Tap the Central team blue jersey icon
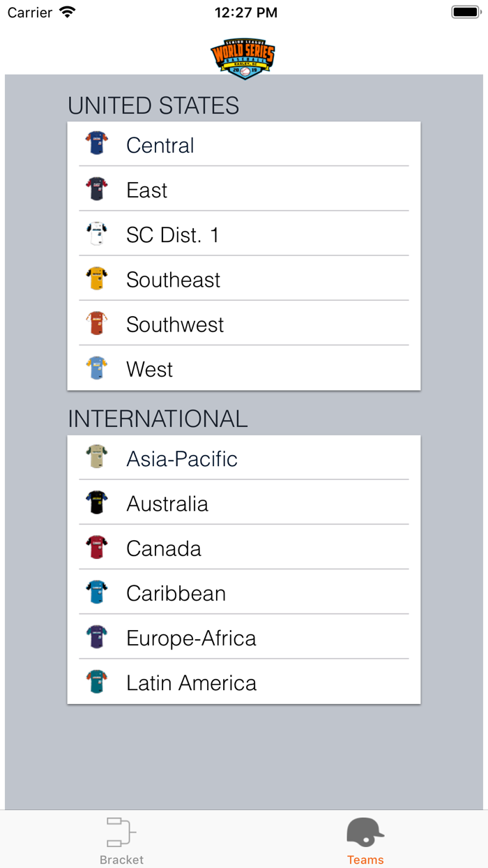This screenshot has width=488, height=868. (97, 144)
